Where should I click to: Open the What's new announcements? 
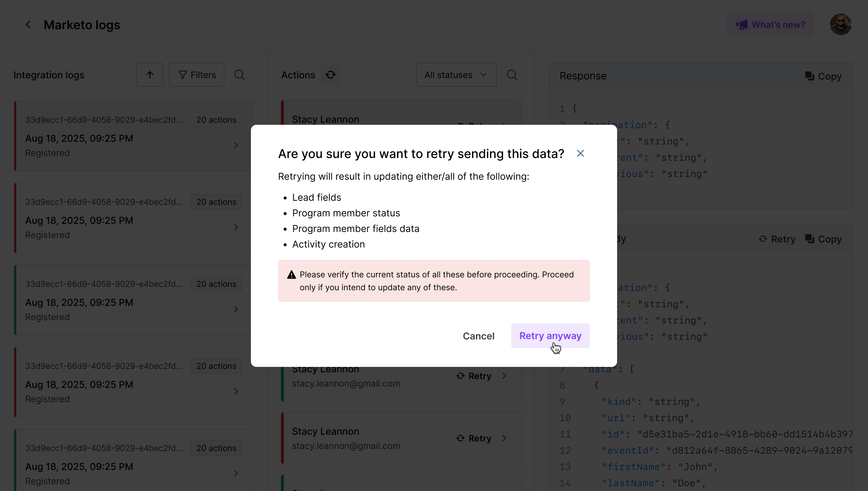(770, 25)
